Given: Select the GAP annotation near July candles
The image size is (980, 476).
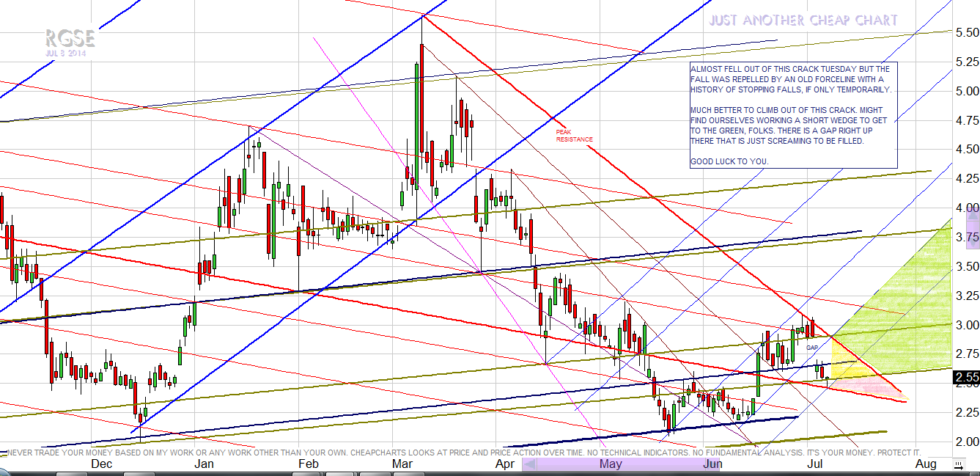Looking at the screenshot, I should pyautogui.click(x=811, y=347).
